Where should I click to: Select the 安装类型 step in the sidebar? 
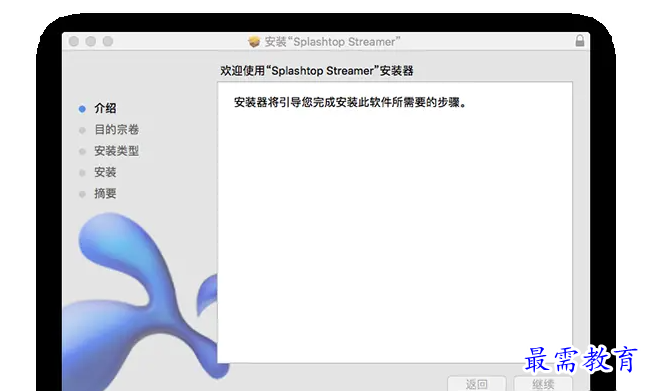(x=117, y=151)
